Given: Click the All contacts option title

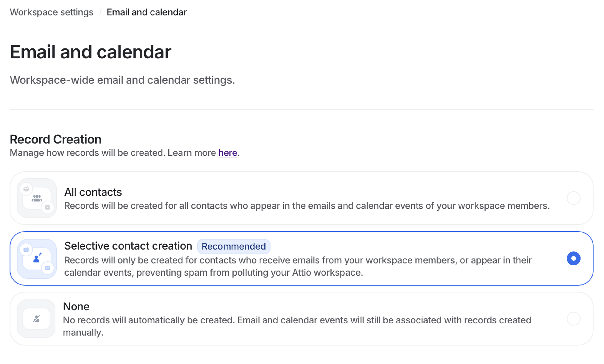Looking at the screenshot, I should pos(93,192).
